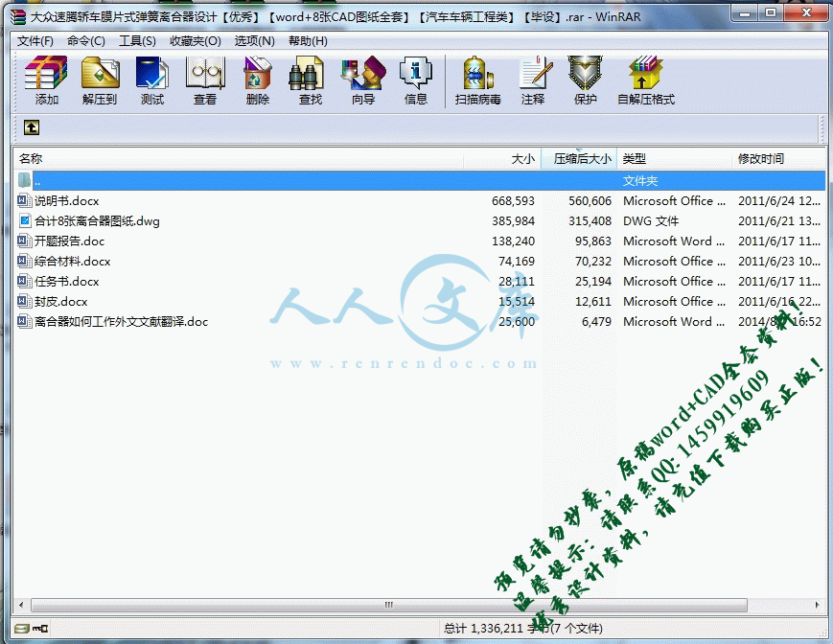Click the drive icon in status bar
This screenshot has height=644, width=833.
pyautogui.click(x=22, y=629)
